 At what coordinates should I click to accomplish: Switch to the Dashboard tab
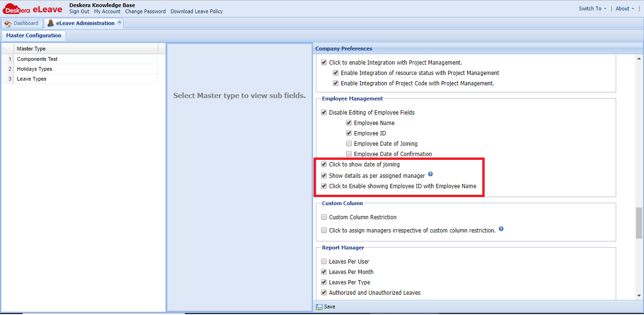click(22, 23)
